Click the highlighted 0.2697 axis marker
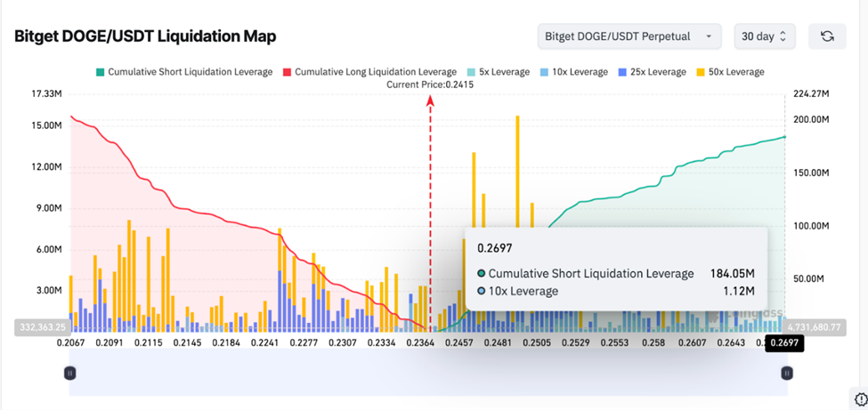 click(x=784, y=343)
